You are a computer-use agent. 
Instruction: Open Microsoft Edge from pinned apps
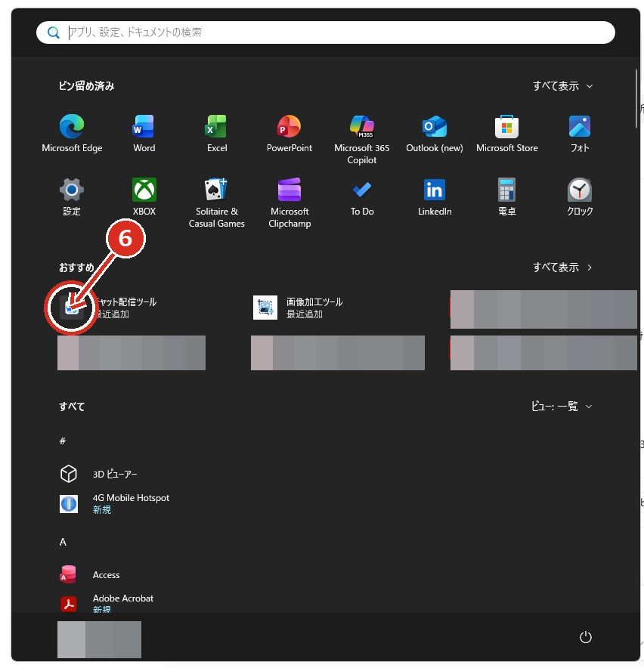tap(72, 133)
